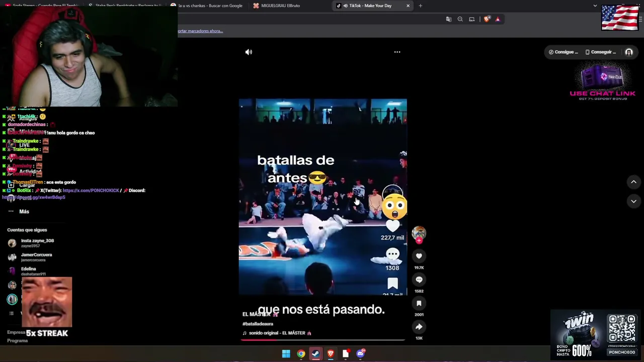Click the zoom magnifier icon in address bar

(x=460, y=19)
